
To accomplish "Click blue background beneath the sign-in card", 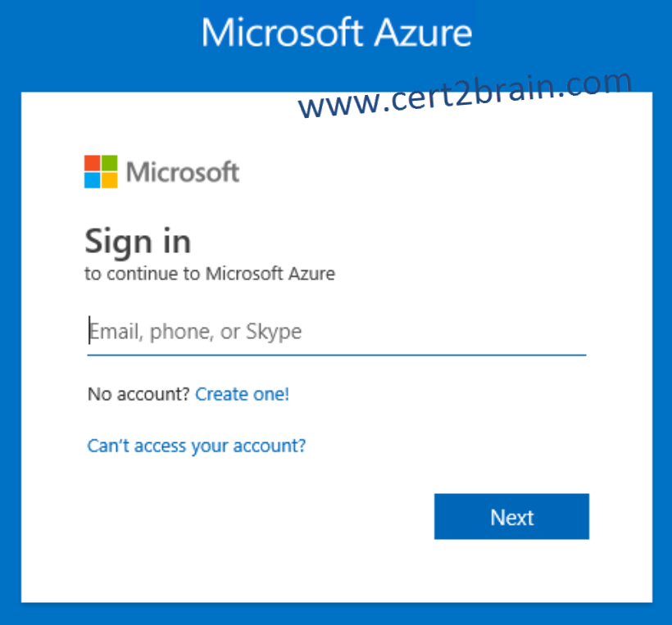I will click(x=336, y=614).
